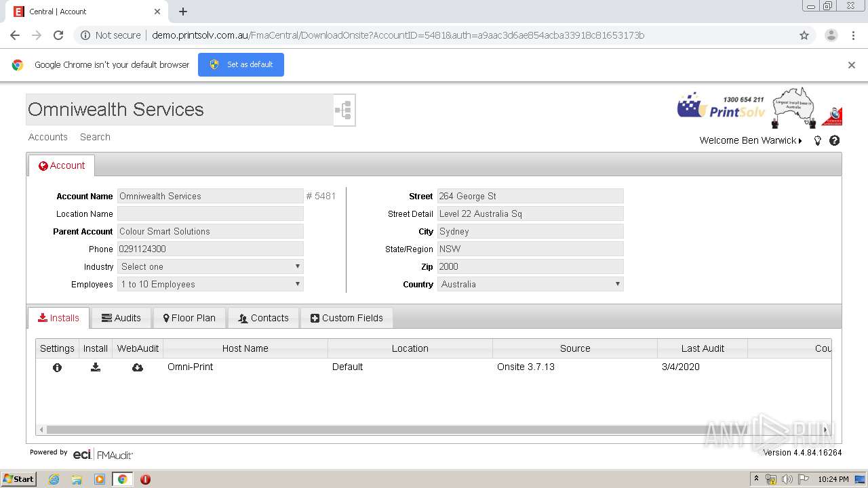
Task: Sort by Last Audit column header
Action: pyautogui.click(x=703, y=348)
